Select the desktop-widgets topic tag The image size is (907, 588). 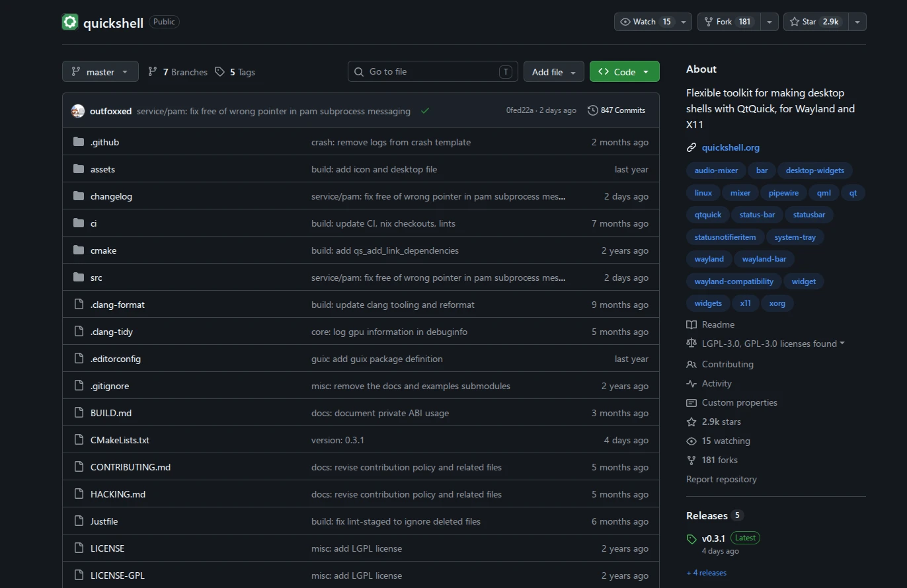[x=814, y=170]
